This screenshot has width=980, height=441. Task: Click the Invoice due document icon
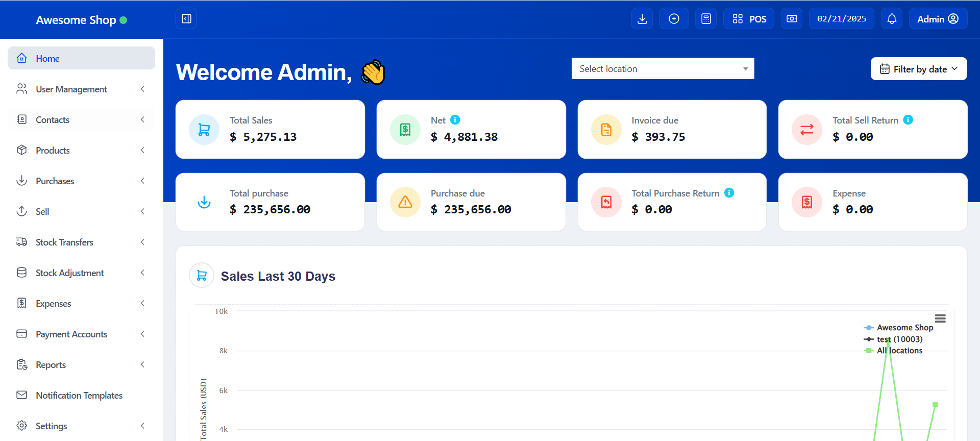click(x=606, y=130)
